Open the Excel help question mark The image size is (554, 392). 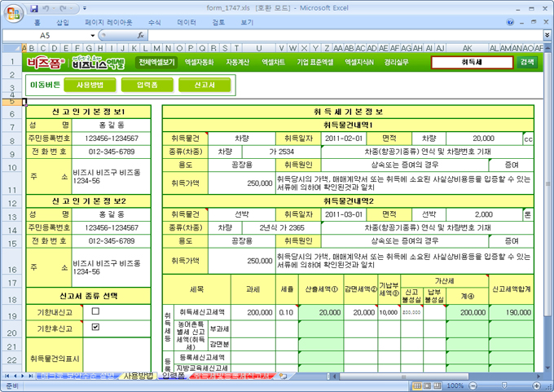coord(512,23)
